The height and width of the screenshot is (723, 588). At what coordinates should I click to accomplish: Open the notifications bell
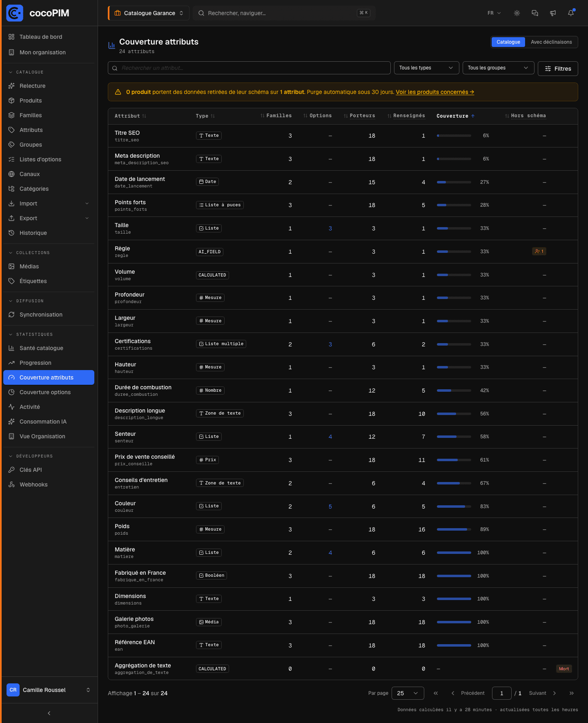coord(571,13)
